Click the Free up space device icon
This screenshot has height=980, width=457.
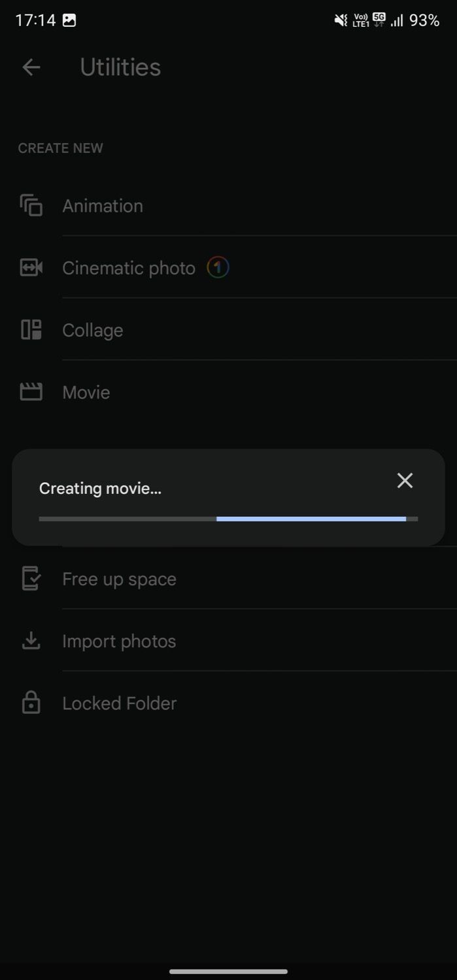[x=30, y=579]
